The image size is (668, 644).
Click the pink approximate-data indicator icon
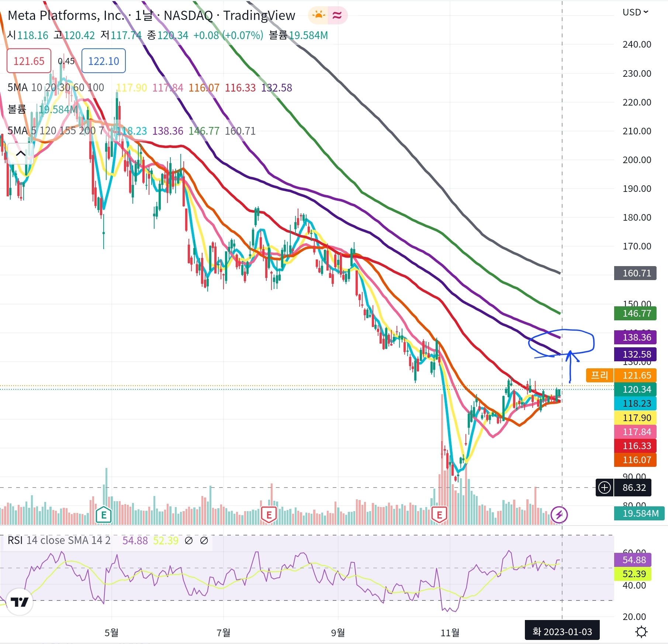point(337,15)
